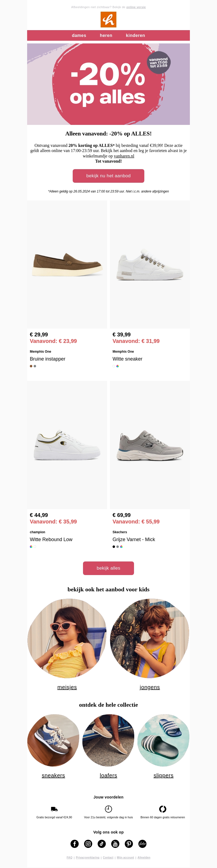Open the online versie link
Viewport: 217px width, 868px height.
[x=136, y=7]
